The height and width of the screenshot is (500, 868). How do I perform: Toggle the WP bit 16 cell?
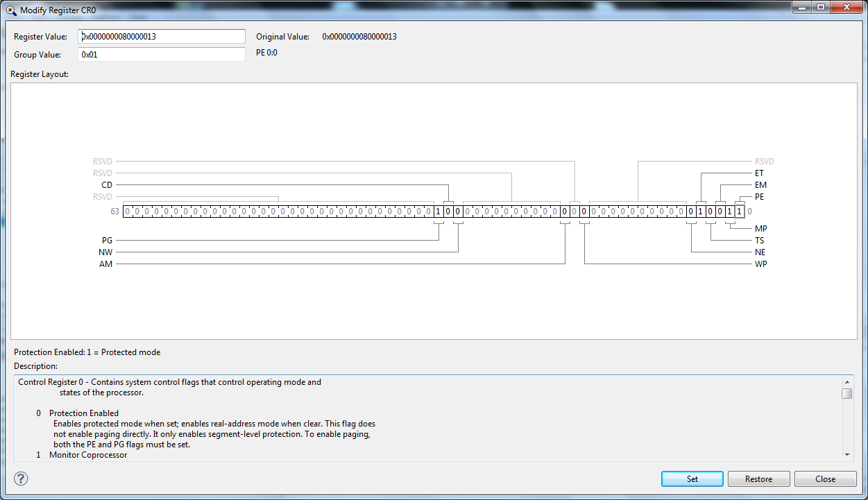tap(584, 212)
